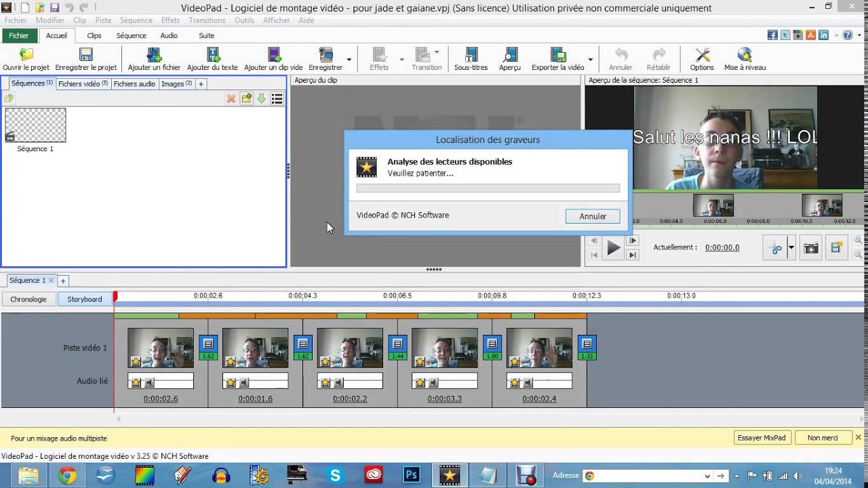The width and height of the screenshot is (868, 488).
Task: Play the sequence preview
Action: [613, 248]
